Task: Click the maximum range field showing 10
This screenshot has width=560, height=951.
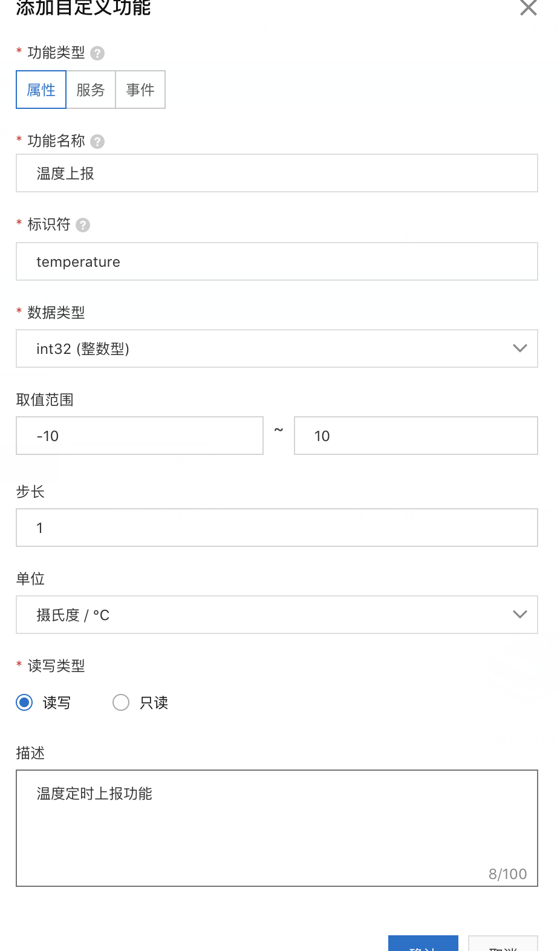Action: (415, 436)
